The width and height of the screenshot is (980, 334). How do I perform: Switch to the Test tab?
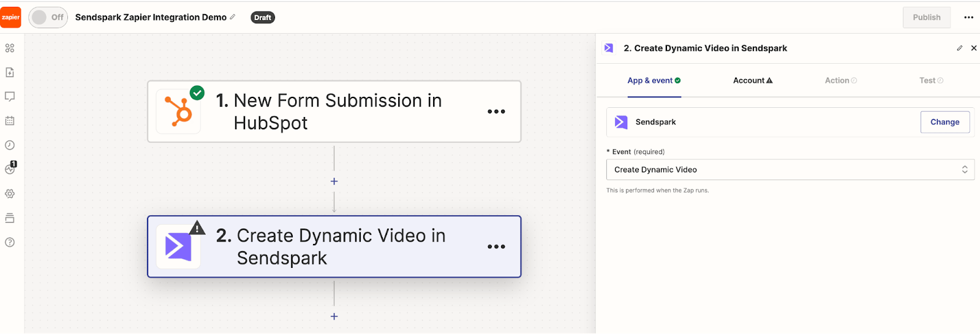coord(931,80)
